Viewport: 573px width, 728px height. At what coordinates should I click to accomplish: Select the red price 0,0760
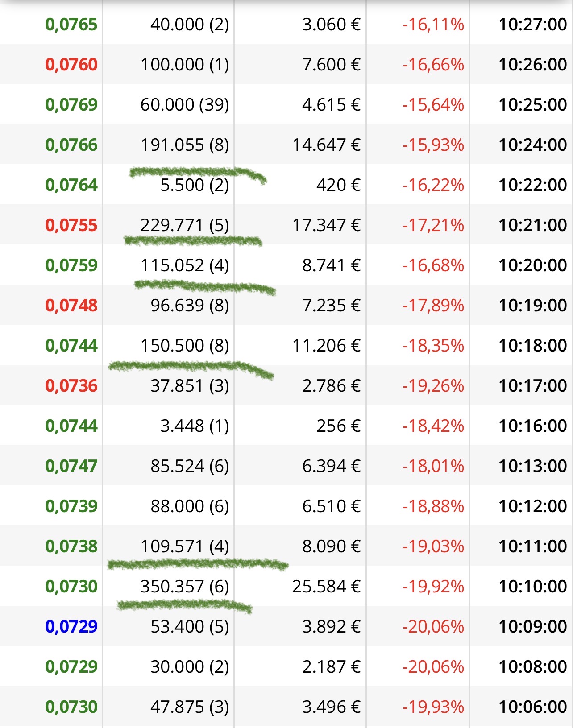point(71,65)
